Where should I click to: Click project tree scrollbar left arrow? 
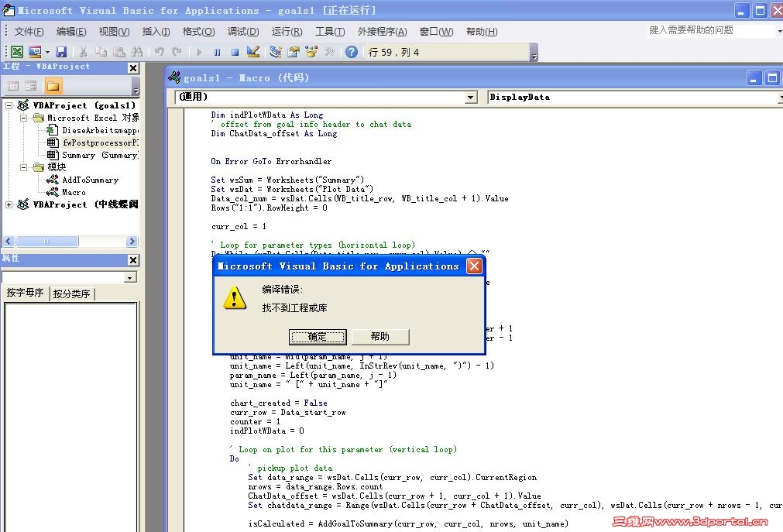tap(9, 242)
